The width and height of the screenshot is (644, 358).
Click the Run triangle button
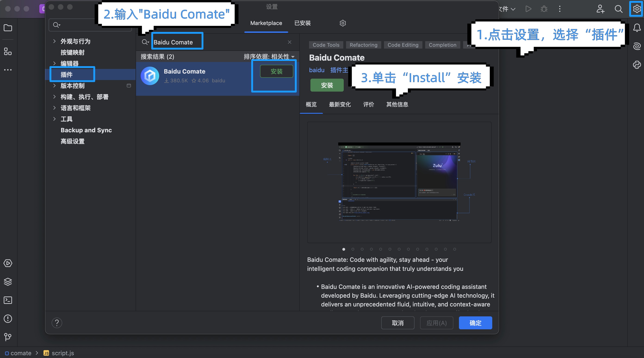(x=528, y=9)
